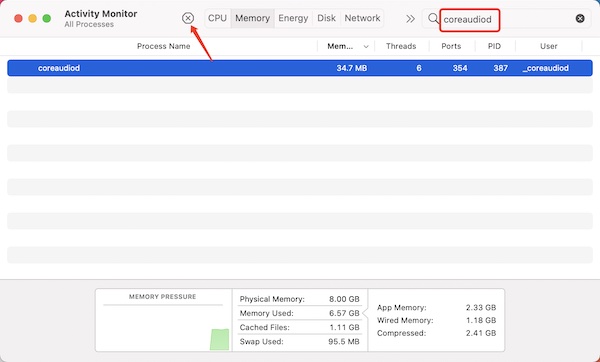Switch to the Disk tab

click(x=326, y=18)
